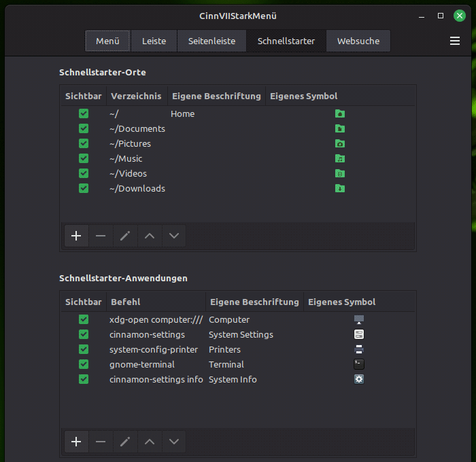Toggle Sichtbar for gnome-terminal
This screenshot has height=462, width=476.
pos(84,364)
